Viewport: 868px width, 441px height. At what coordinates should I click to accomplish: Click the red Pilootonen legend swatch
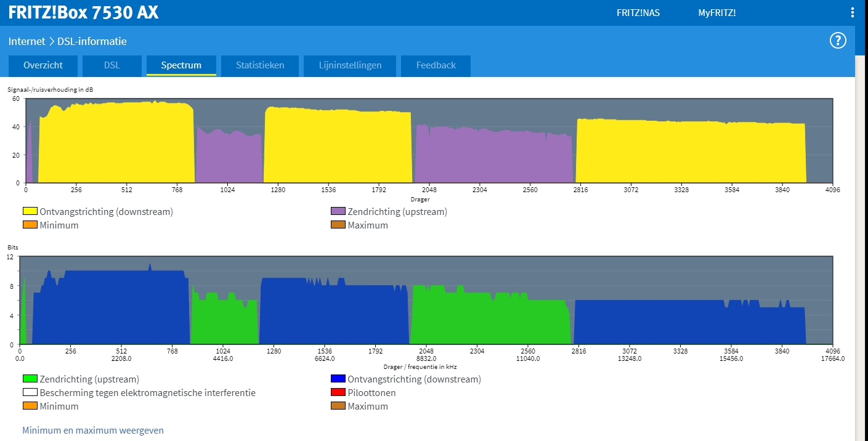(338, 392)
